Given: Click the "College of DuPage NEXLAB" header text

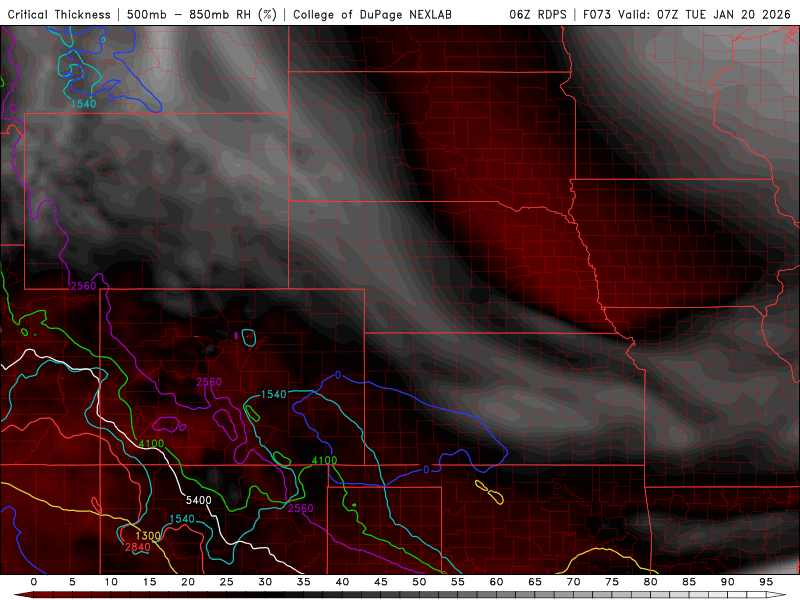Looking at the screenshot, I should pos(372,14).
